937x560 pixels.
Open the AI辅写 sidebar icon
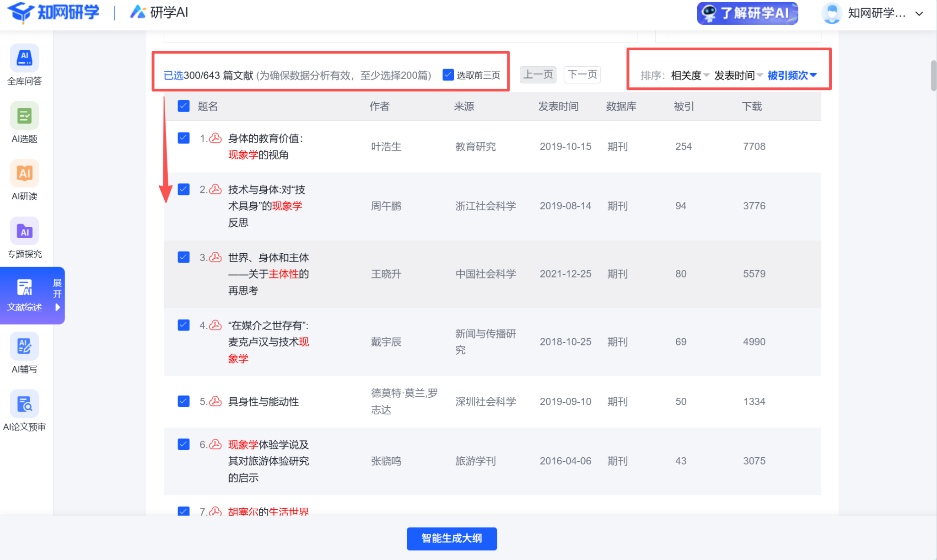coord(24,347)
